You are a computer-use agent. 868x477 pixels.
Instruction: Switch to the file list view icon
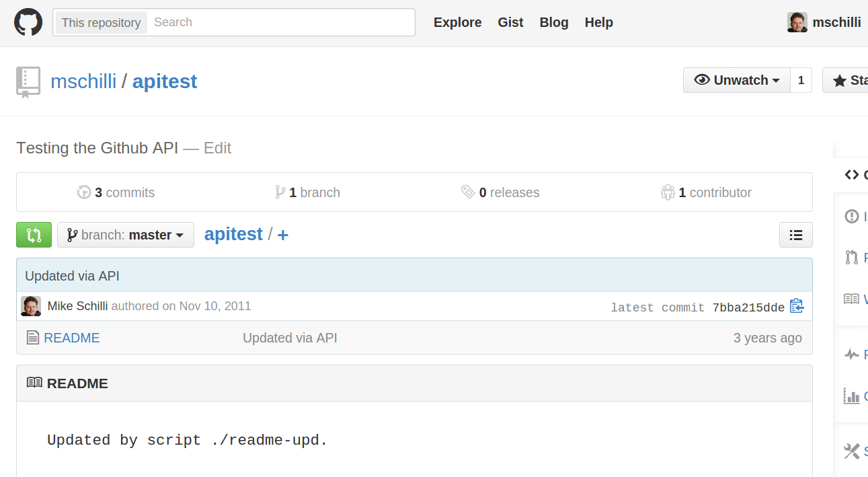tap(796, 235)
